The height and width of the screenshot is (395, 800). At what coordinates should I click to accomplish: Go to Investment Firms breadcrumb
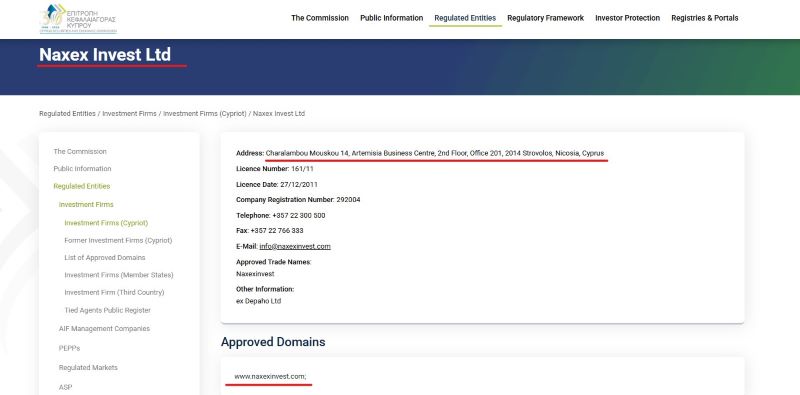129,114
